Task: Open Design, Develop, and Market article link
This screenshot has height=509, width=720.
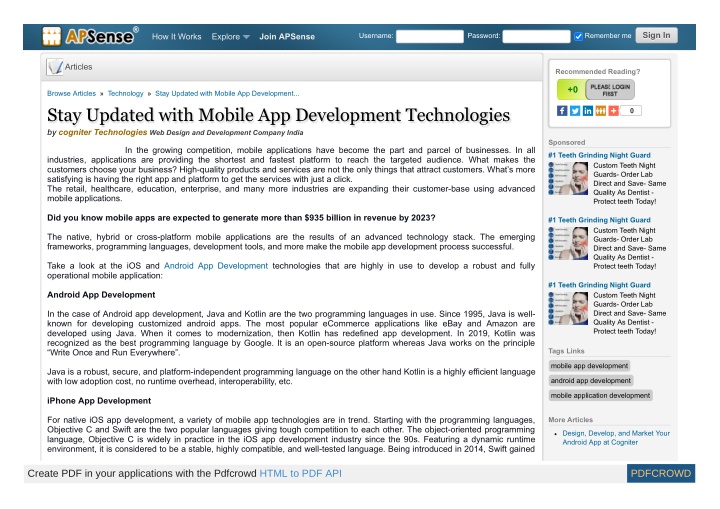Action: tap(616, 438)
